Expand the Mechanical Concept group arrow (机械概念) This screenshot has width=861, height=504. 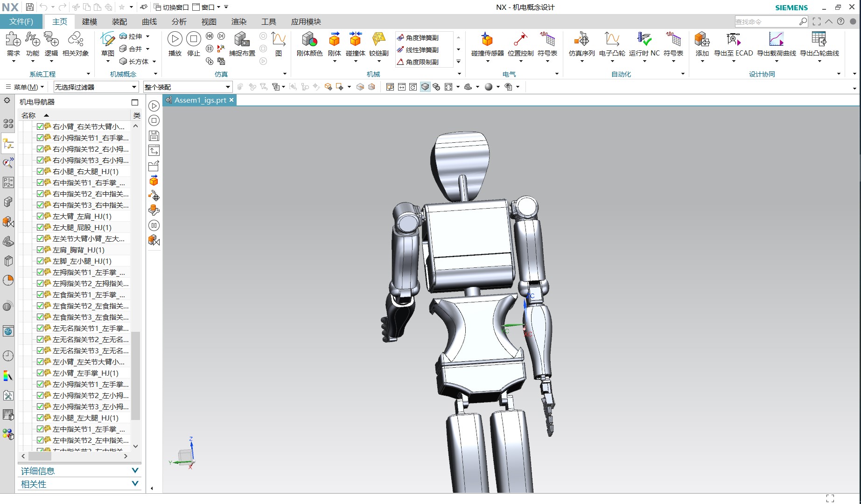coord(155,74)
